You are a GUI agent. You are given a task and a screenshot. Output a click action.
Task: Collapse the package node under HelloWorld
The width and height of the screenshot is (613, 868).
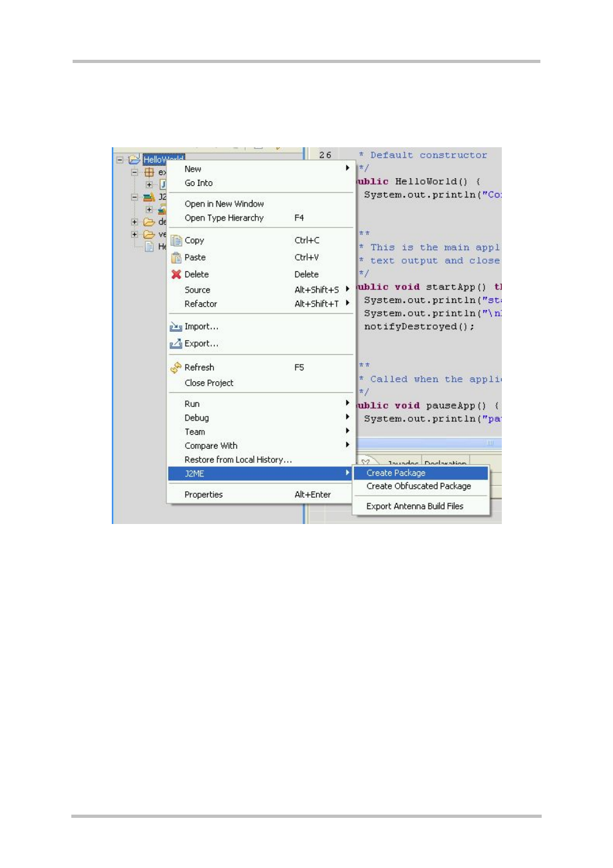tap(134, 172)
